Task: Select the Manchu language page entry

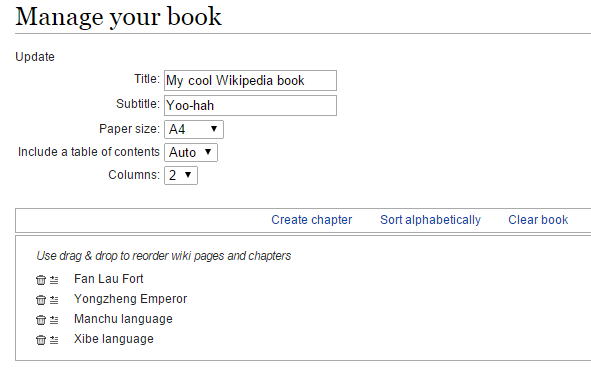Action: 123,319
